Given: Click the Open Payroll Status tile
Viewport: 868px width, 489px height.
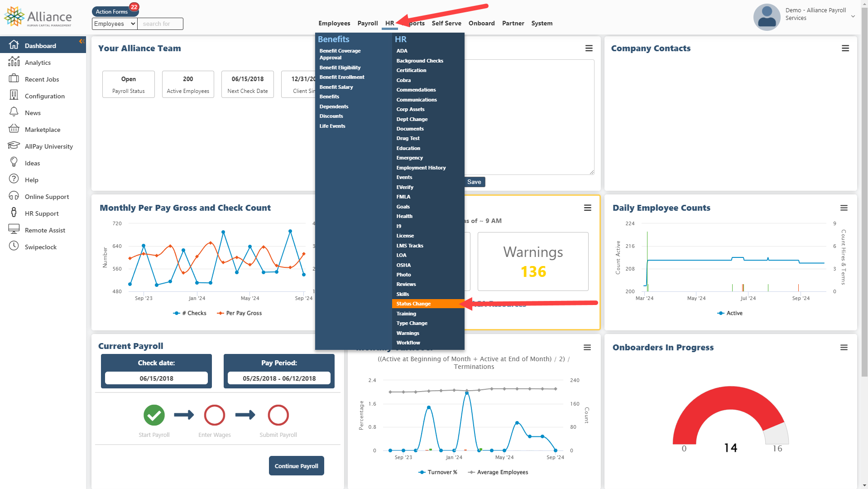Looking at the screenshot, I should tap(129, 84).
